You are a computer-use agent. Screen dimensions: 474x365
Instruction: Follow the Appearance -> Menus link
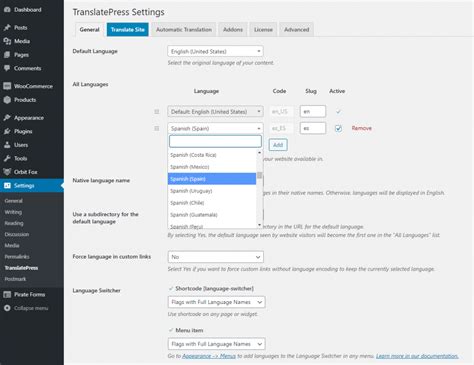point(209,356)
